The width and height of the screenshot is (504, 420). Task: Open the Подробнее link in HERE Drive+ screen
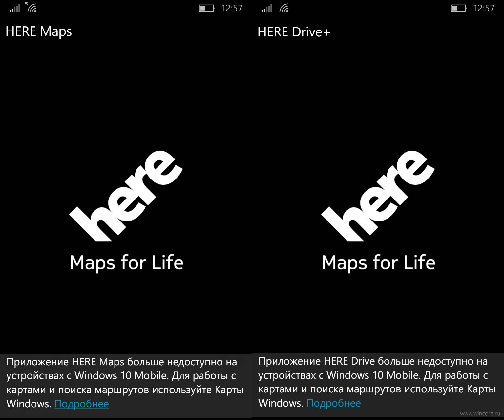click(334, 403)
